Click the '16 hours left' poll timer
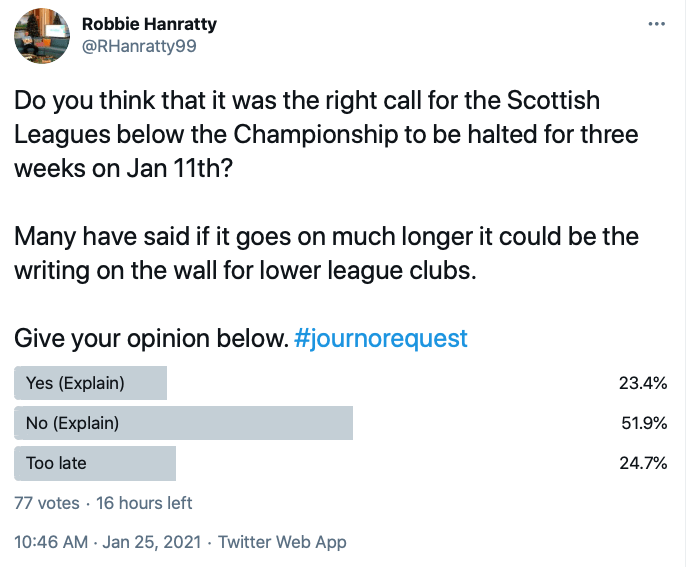Screen dimensions: 688x567 pyautogui.click(x=146, y=503)
